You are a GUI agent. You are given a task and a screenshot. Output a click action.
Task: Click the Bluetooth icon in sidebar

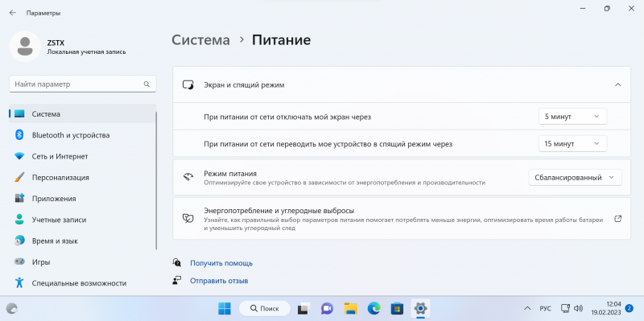point(19,135)
